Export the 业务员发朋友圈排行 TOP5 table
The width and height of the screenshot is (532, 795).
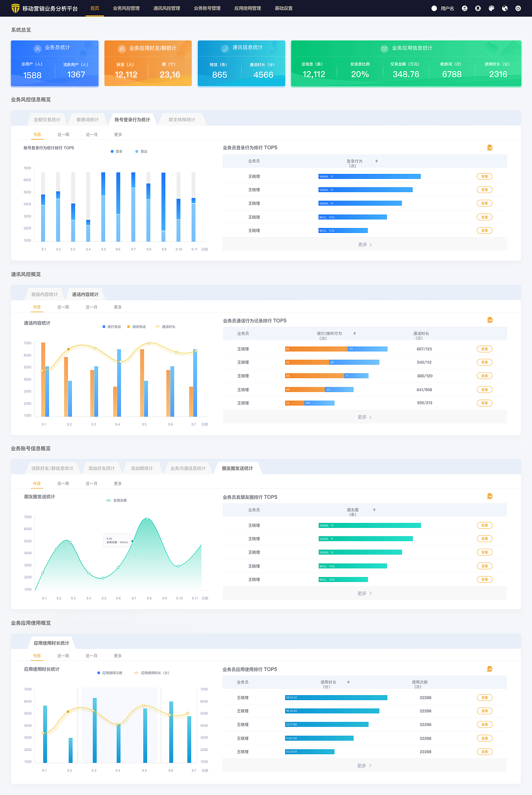point(490,496)
